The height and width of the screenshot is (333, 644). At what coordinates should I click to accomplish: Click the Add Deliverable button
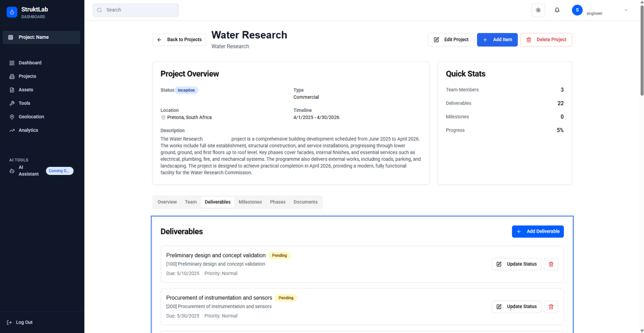pyautogui.click(x=537, y=231)
